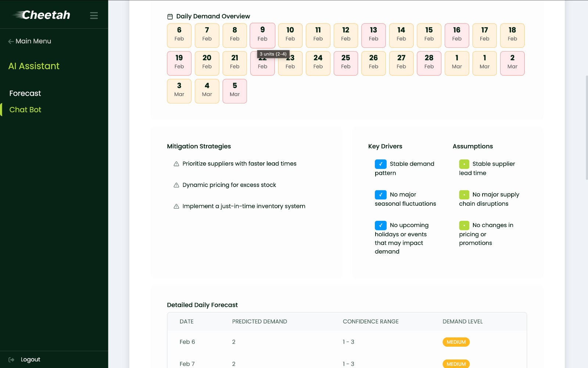Select the 9 Feb demand tile
This screenshot has width=588, height=368.
[262, 35]
